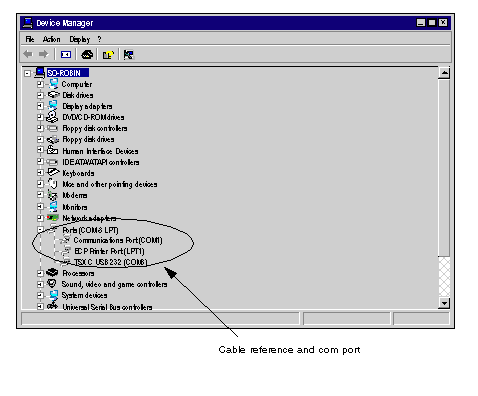Click the Universal Serial Bus controllers icon
Screen dimensions: 478x396
pos(52,305)
